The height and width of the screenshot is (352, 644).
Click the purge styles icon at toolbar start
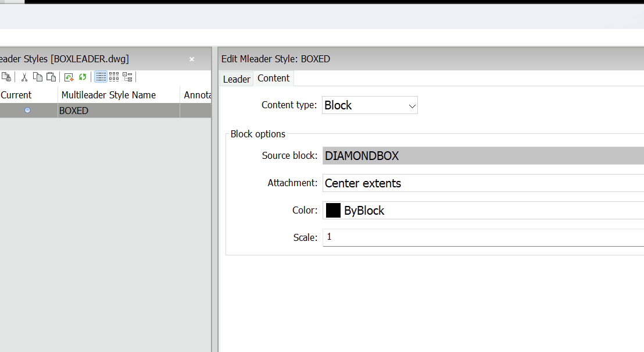(x=6, y=77)
